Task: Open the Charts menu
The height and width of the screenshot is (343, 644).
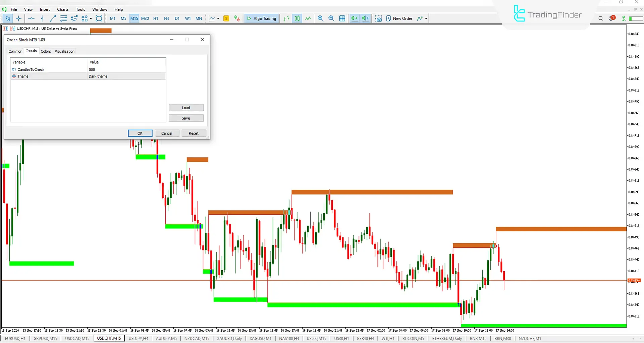Action: point(63,9)
